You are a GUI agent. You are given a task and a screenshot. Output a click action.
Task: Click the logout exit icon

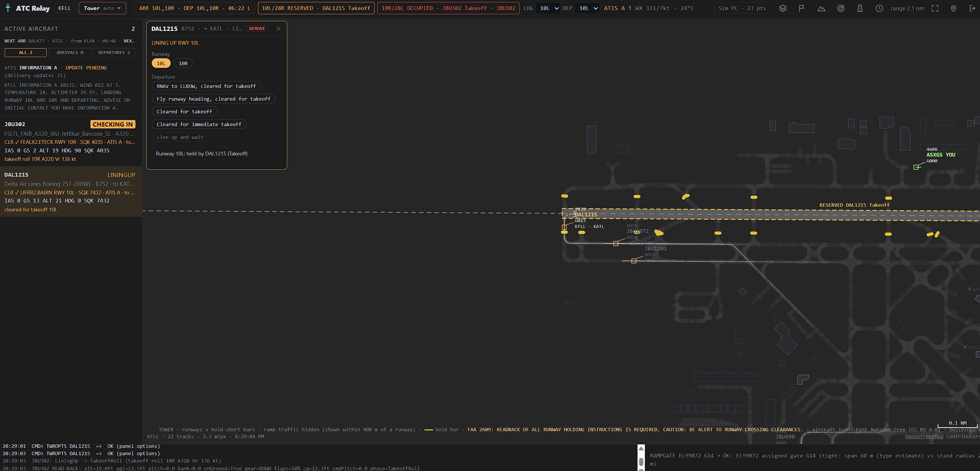point(972,8)
